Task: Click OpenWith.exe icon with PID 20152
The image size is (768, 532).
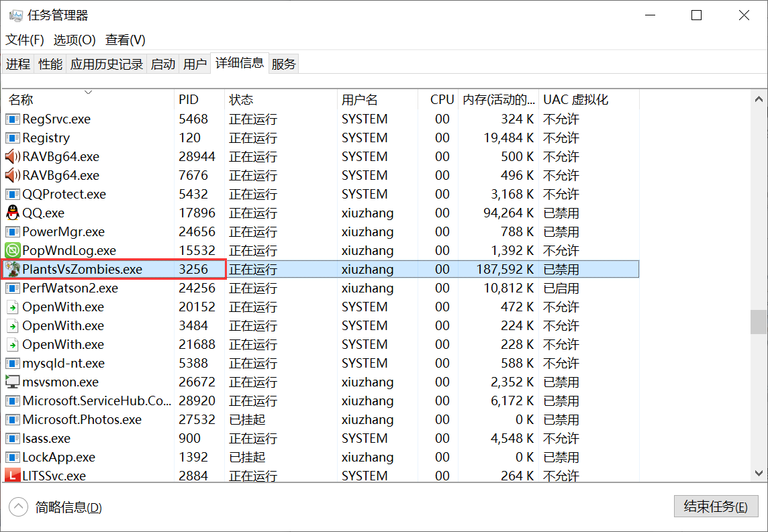Action: (x=13, y=307)
